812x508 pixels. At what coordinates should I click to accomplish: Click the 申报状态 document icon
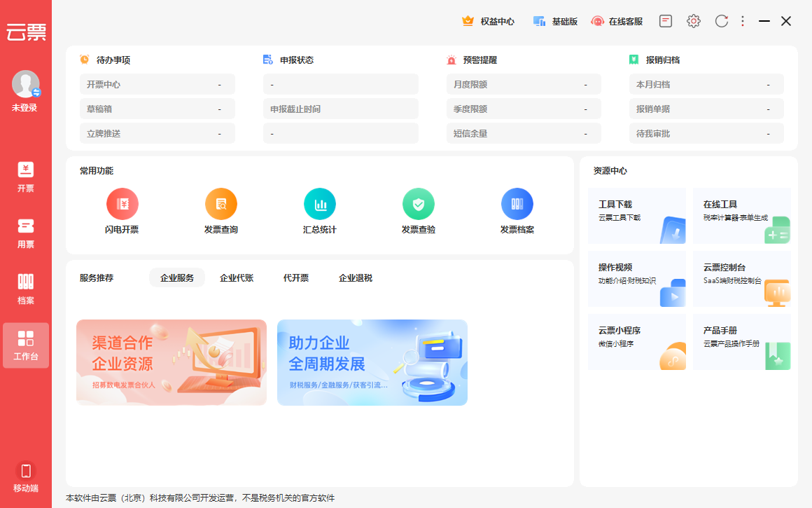click(x=267, y=60)
